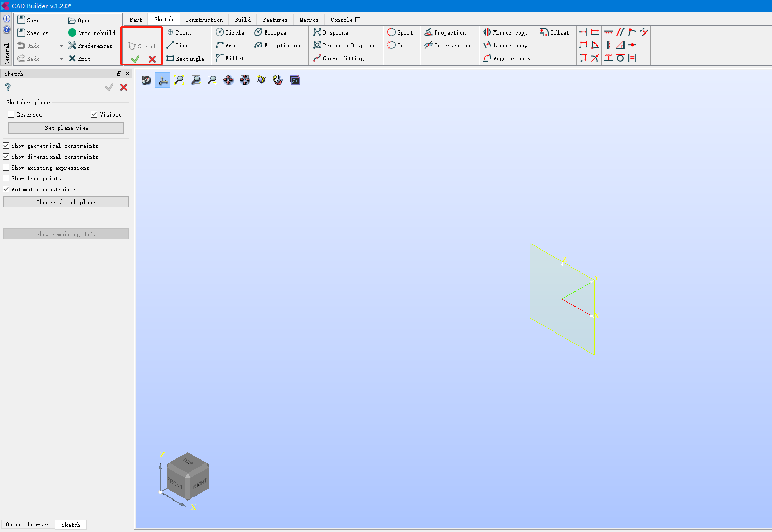The height and width of the screenshot is (532, 772).
Task: Activate Mirror copy
Action: (x=505, y=32)
